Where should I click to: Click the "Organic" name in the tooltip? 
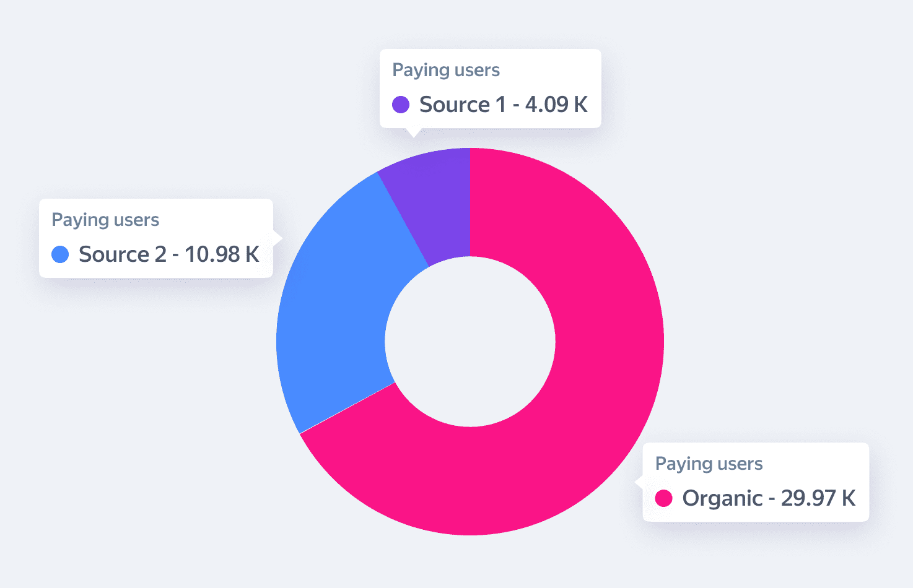pos(722,498)
